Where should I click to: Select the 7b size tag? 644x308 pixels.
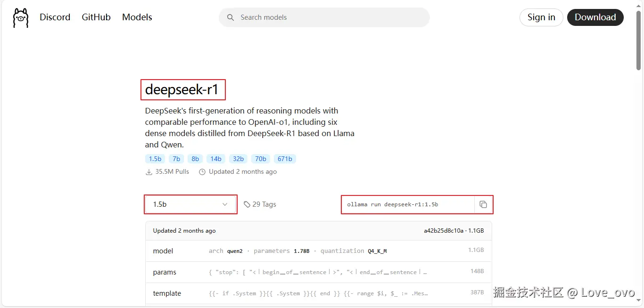click(176, 159)
